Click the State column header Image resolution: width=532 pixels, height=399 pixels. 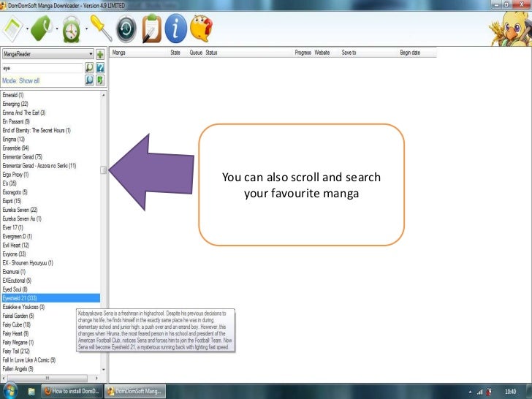click(x=175, y=53)
